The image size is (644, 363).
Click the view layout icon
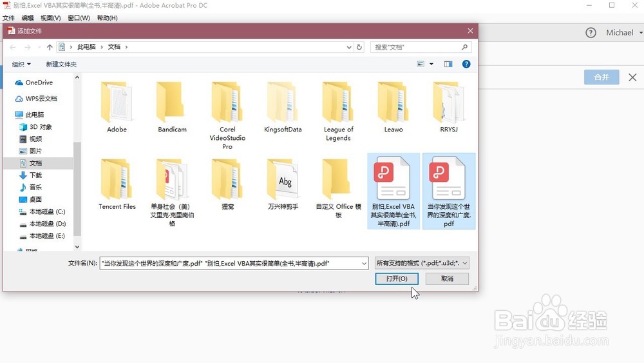point(421,64)
